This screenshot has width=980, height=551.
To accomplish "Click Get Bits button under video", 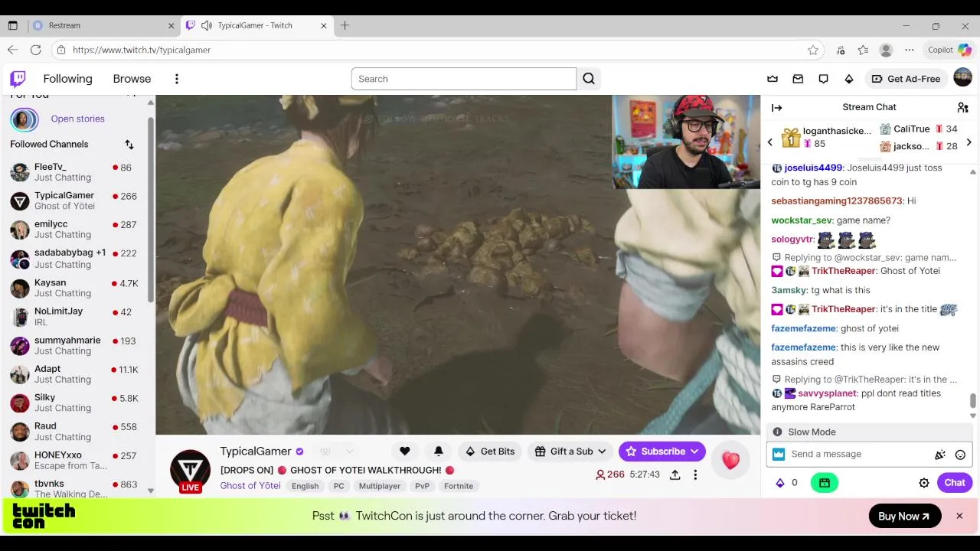I will coord(490,452).
